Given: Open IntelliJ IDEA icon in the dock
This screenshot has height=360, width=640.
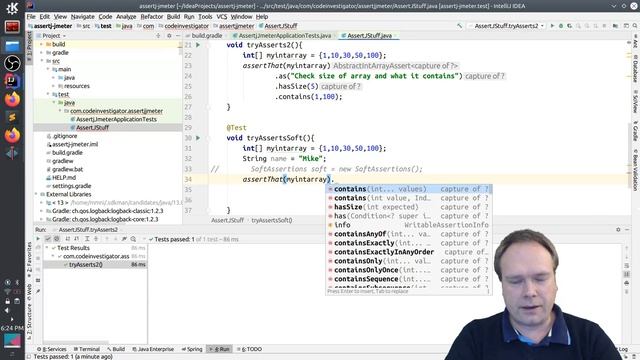Looking at the screenshot, I should coord(12,81).
